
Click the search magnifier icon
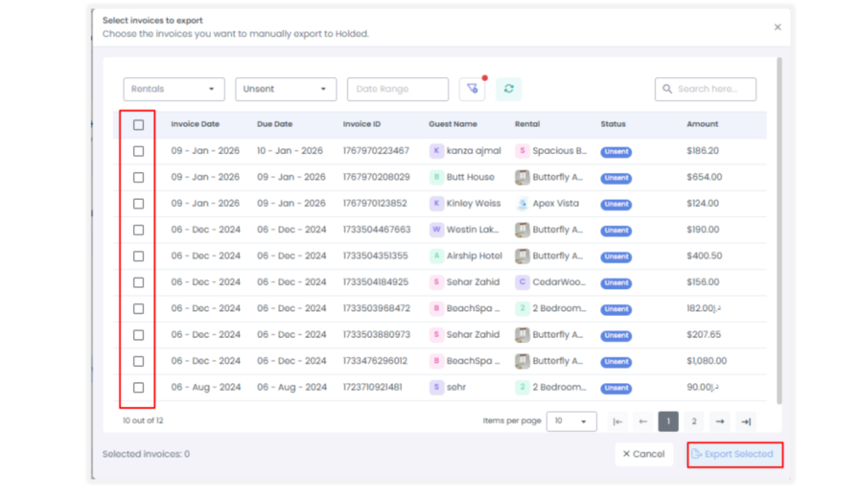pos(668,89)
